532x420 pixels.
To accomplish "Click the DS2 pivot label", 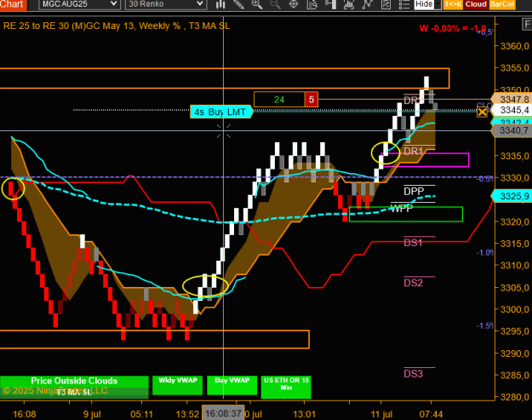I will click(413, 283).
